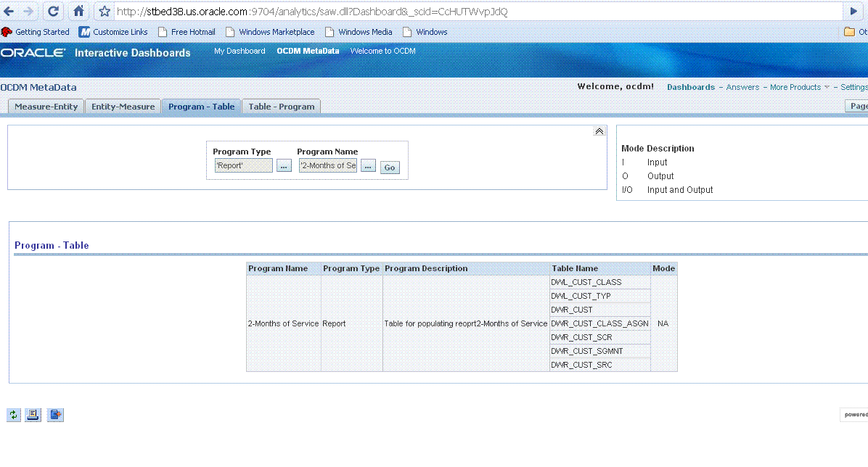
Task: Open the Settings link
Action: coord(854,88)
